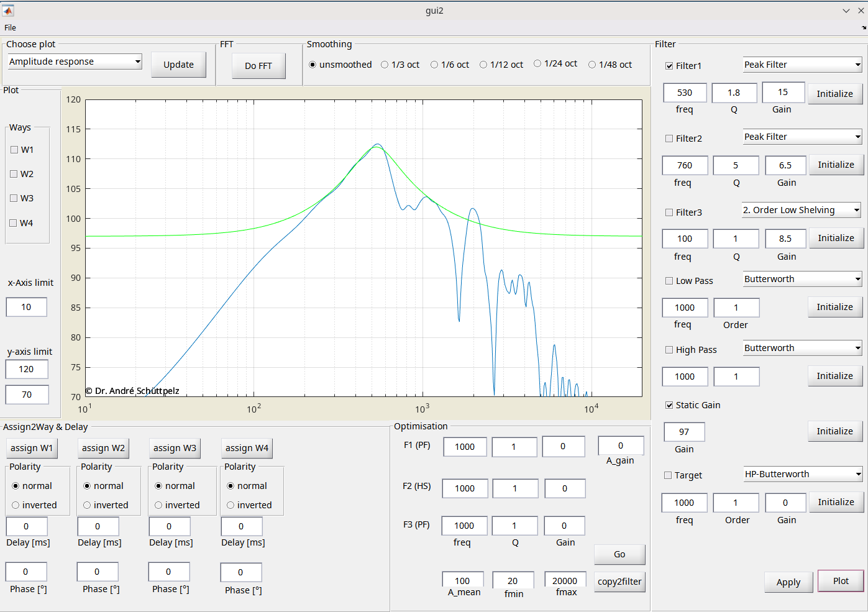Click the Apply button
This screenshot has height=612, width=868.
pos(788,582)
